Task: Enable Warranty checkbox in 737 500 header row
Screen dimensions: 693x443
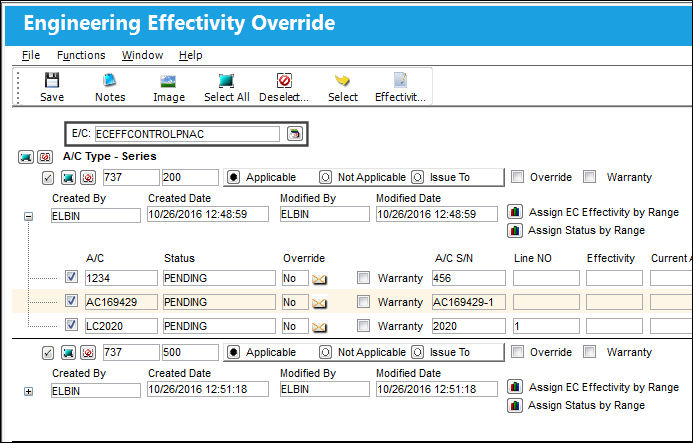Action: click(589, 352)
